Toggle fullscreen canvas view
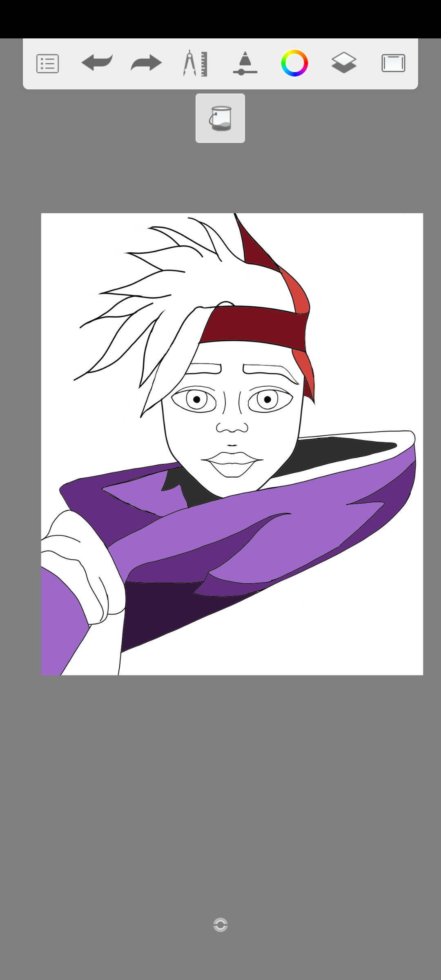This screenshot has height=980, width=441. click(393, 63)
